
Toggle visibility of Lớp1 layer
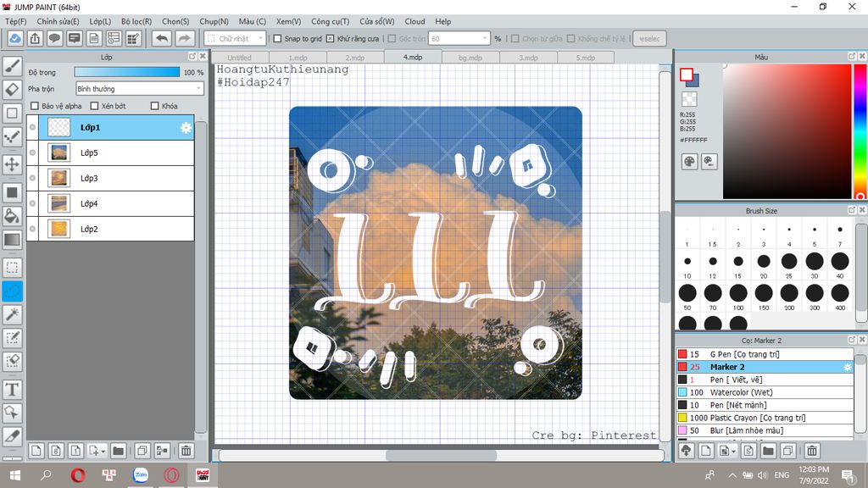click(33, 127)
